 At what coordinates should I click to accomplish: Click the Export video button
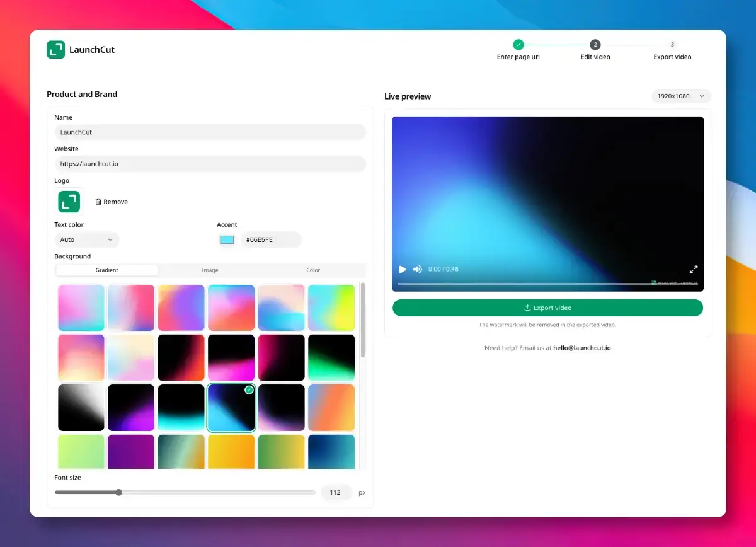(547, 308)
